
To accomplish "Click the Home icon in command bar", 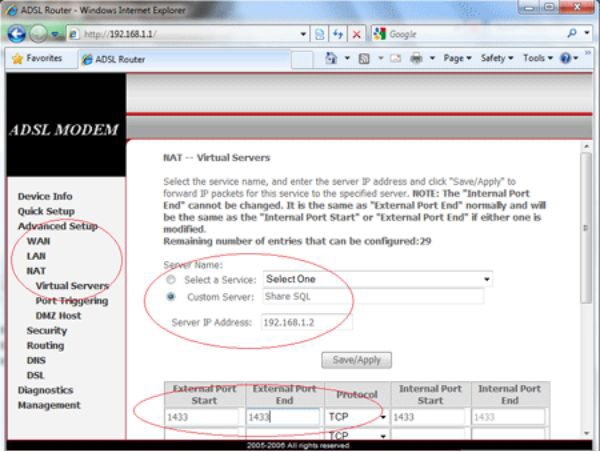I will 332,58.
